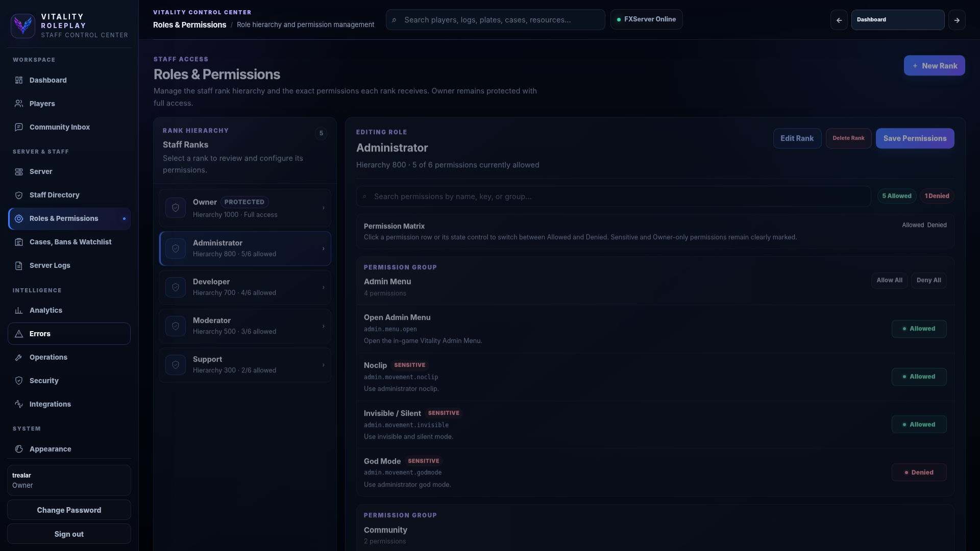This screenshot has width=980, height=551.
Task: Open the Developer rank row chevron
Action: tap(323, 287)
